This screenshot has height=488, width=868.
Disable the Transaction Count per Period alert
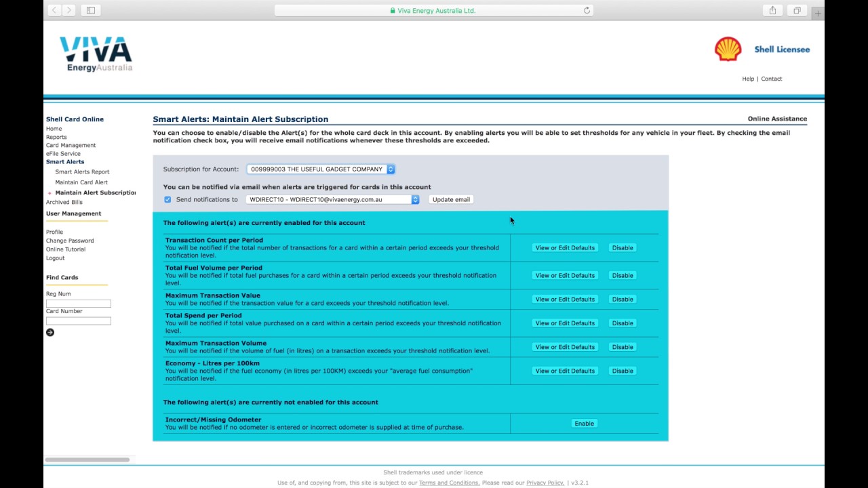(623, 247)
